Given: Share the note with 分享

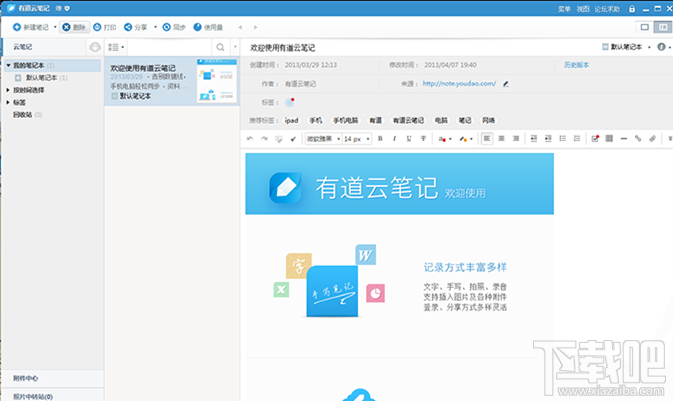Looking at the screenshot, I should (136, 27).
